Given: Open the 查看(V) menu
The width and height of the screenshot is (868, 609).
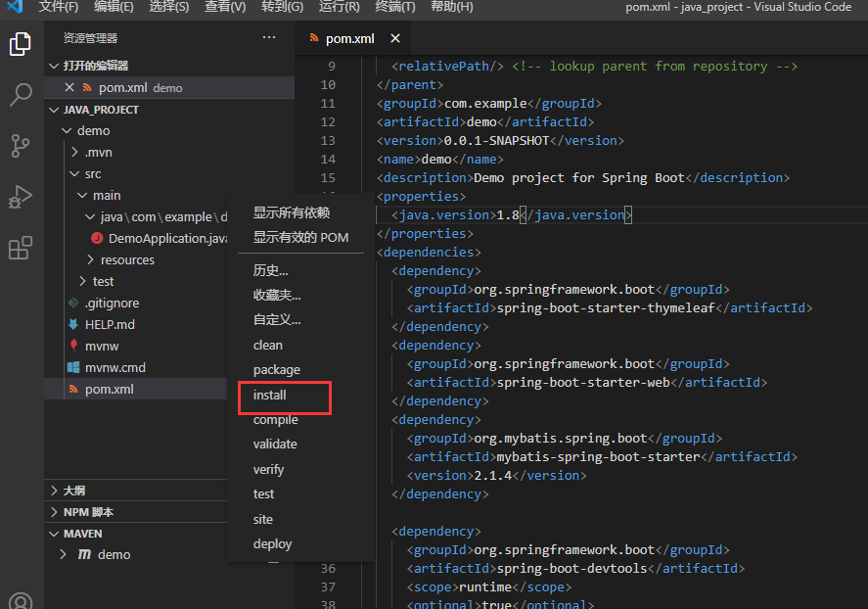Looking at the screenshot, I should click(225, 7).
